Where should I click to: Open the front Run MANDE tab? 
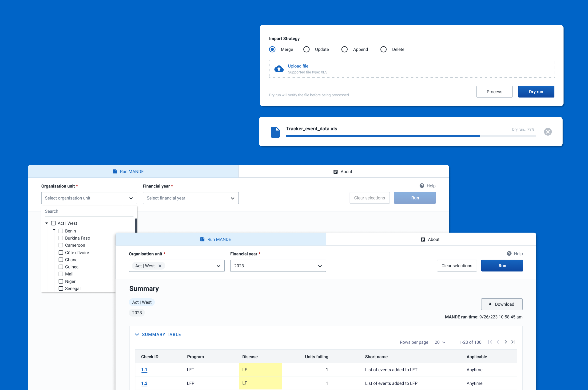click(216, 239)
